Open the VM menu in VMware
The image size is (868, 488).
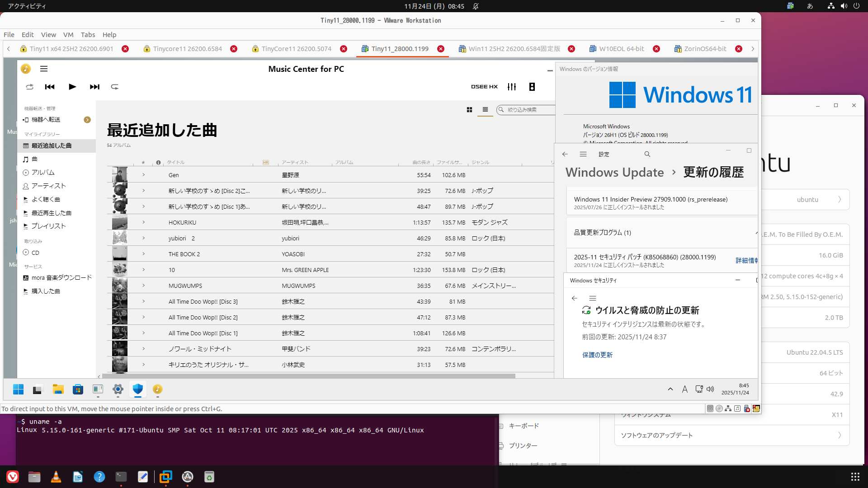68,35
